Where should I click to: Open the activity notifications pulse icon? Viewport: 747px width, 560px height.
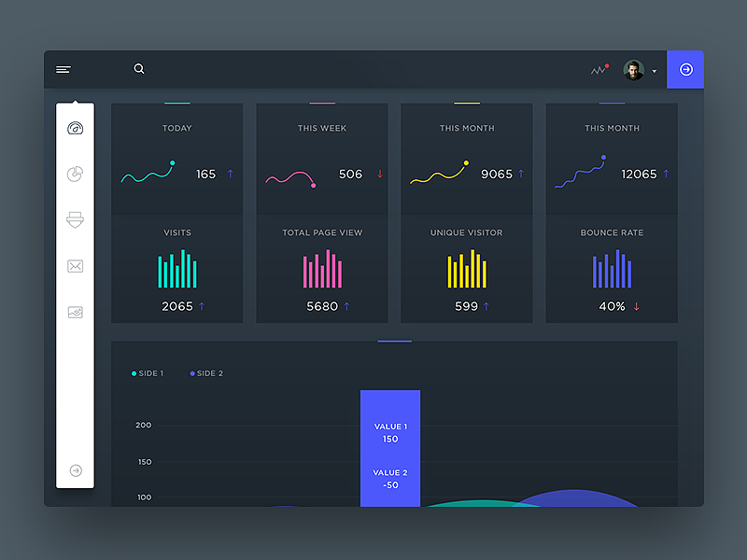coord(599,69)
